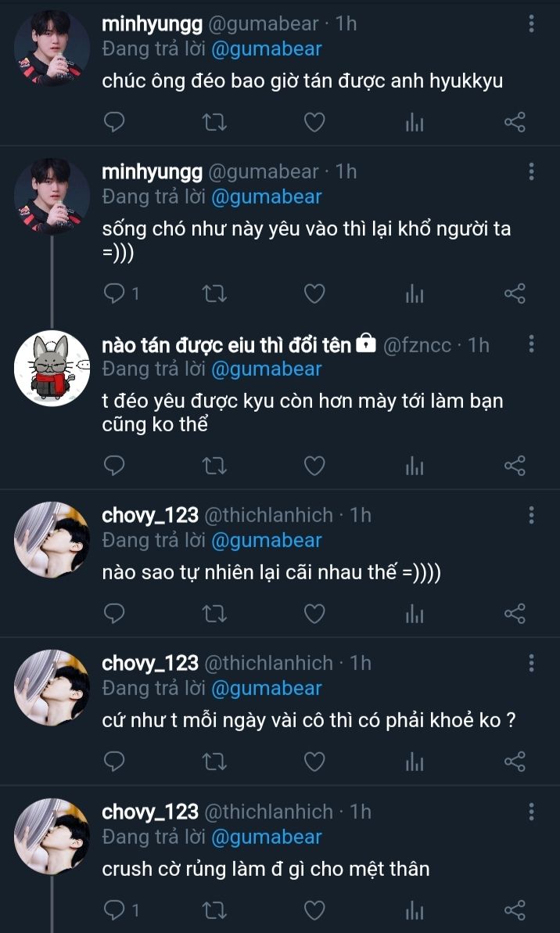
Task: Like the tweet about anh hyukkyu
Action: tap(314, 123)
